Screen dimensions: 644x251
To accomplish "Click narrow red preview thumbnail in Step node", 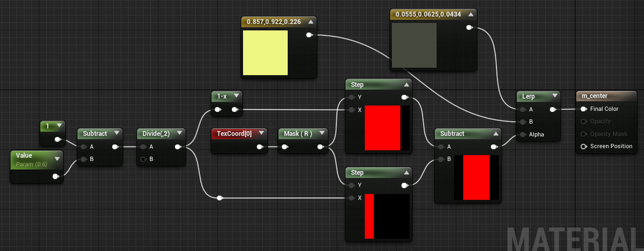I will coord(387,216).
